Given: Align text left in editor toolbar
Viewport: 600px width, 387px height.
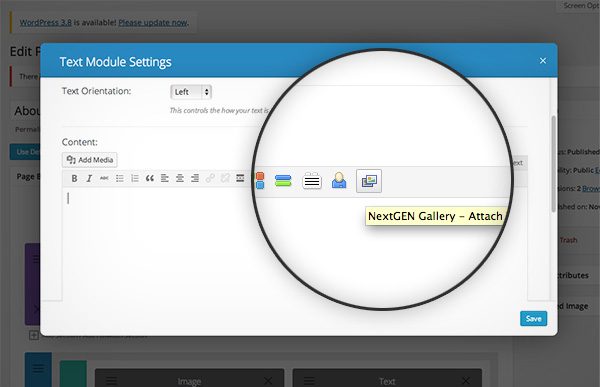Looking at the screenshot, I should [165, 178].
